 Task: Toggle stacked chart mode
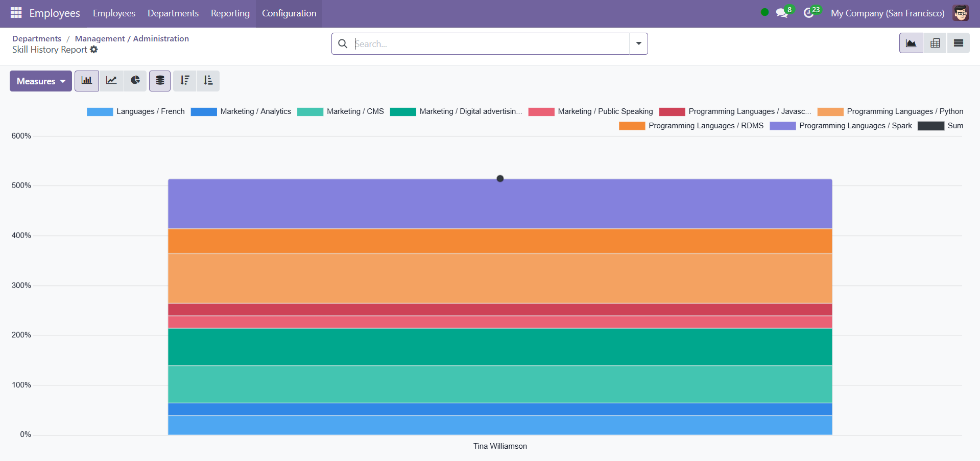(160, 81)
